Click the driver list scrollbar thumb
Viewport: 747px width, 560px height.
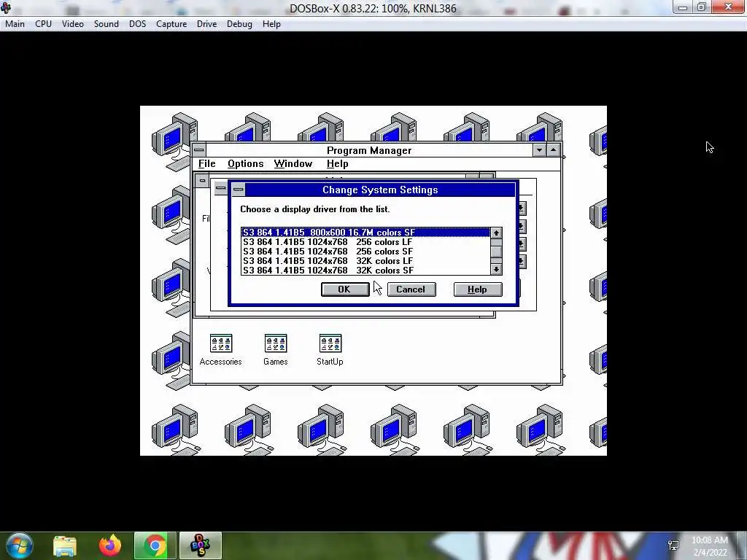(496, 252)
